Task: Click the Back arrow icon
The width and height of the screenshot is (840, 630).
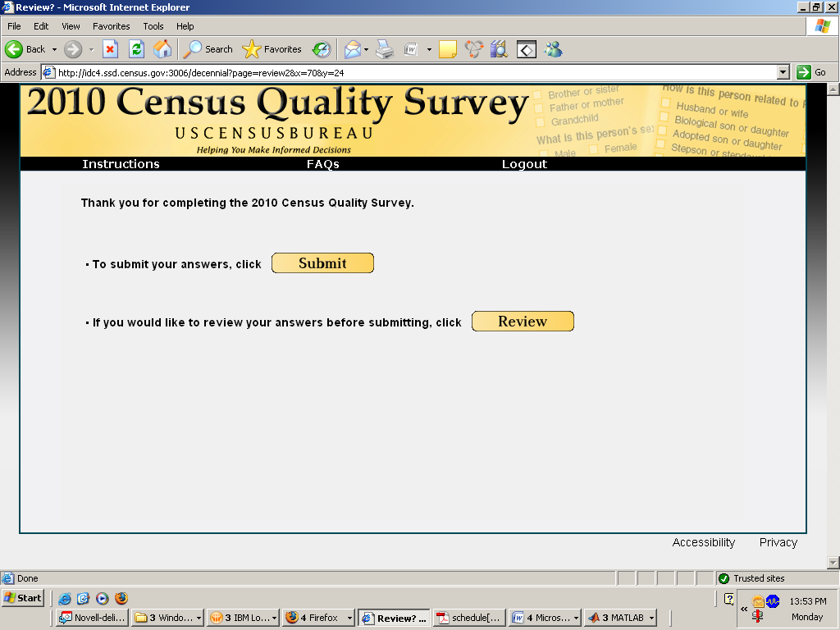Action: (x=14, y=49)
